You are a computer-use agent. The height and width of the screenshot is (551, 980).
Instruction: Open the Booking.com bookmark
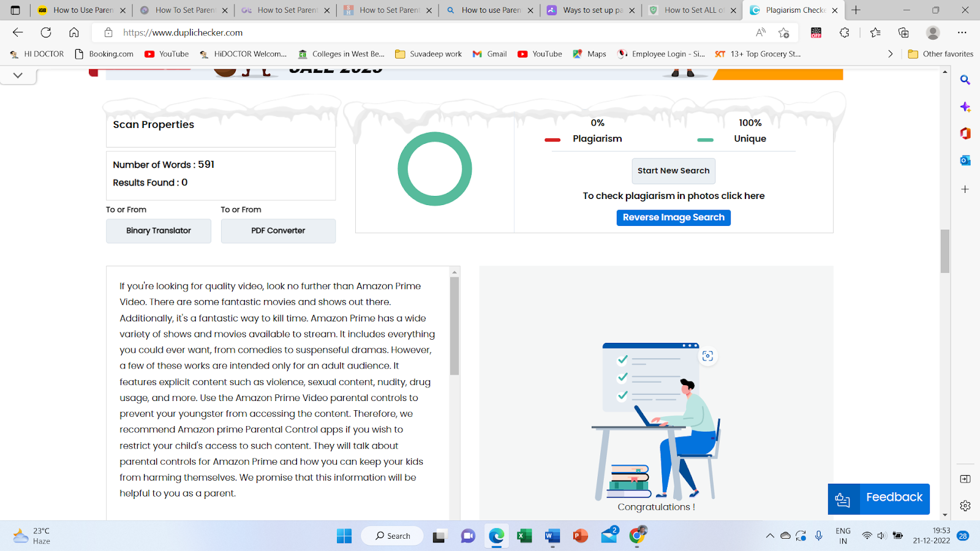click(x=104, y=54)
